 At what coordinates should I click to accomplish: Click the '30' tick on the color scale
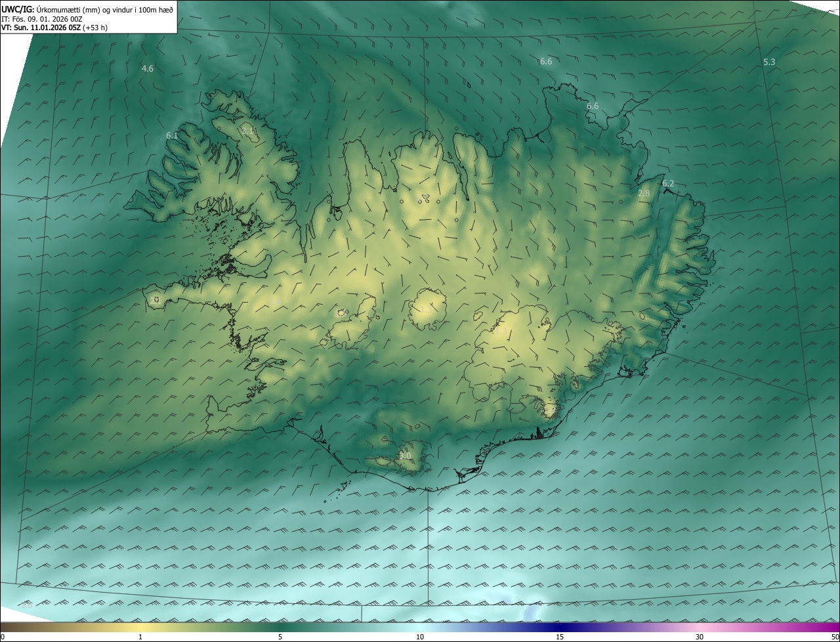[x=700, y=637]
